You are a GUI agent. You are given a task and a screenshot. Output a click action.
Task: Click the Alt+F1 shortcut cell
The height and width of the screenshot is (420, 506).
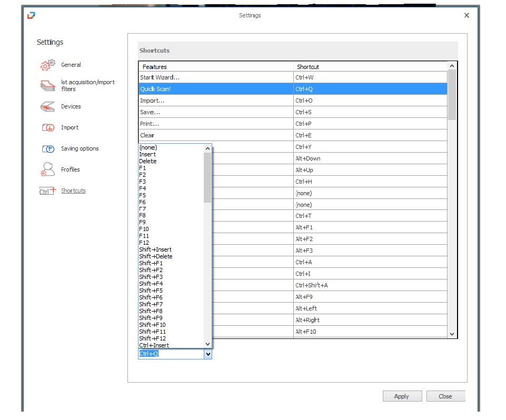tap(371, 227)
